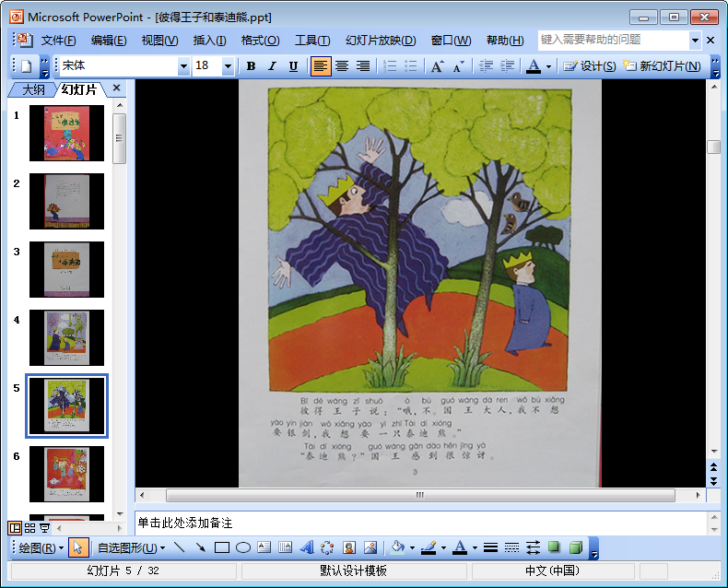Select the Arrow drawing tool
The image size is (728, 588).
(201, 548)
